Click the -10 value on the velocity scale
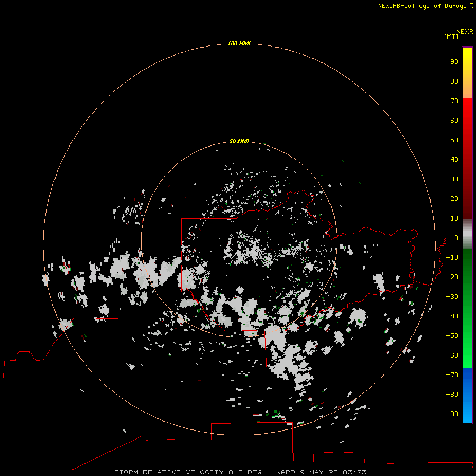This screenshot has width=476, height=476. click(452, 258)
